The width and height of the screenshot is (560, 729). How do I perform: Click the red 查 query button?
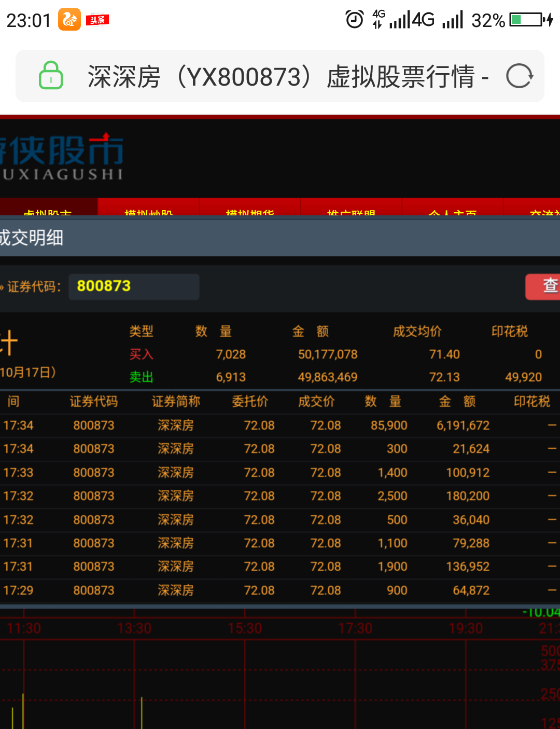coord(544,286)
